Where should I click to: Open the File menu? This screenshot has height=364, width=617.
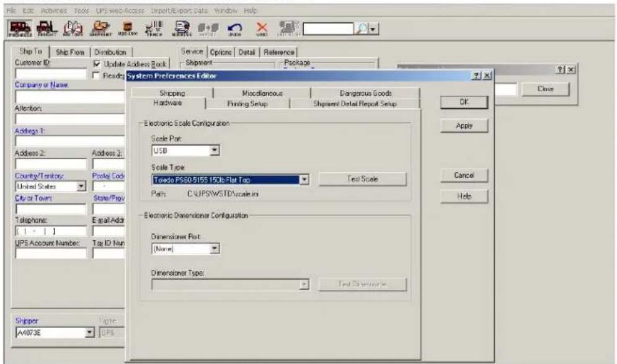(11, 11)
